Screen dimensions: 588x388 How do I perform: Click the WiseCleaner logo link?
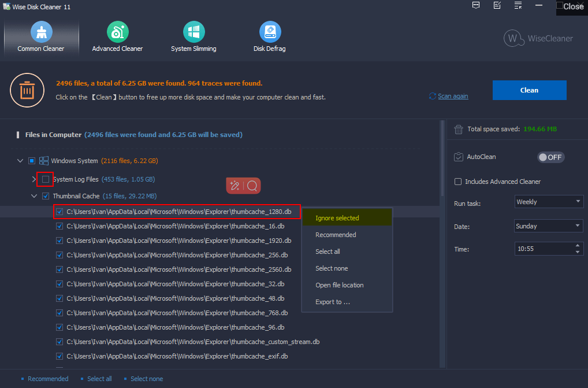tap(538, 38)
